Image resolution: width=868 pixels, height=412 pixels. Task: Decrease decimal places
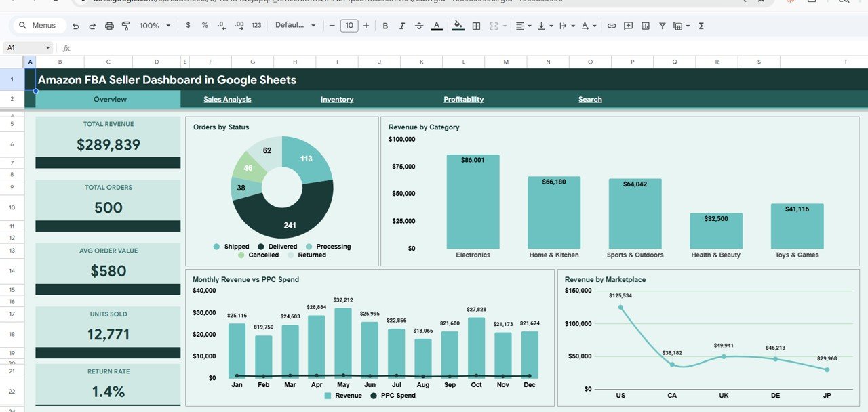pyautogui.click(x=220, y=26)
